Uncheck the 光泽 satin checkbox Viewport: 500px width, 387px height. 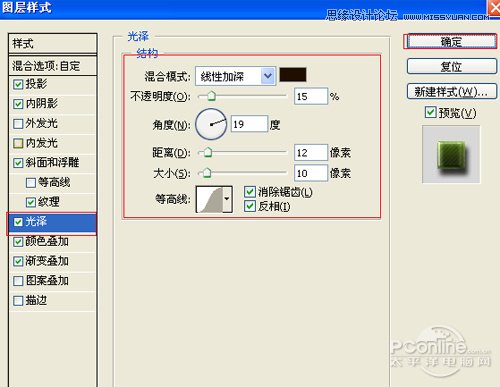[18, 222]
